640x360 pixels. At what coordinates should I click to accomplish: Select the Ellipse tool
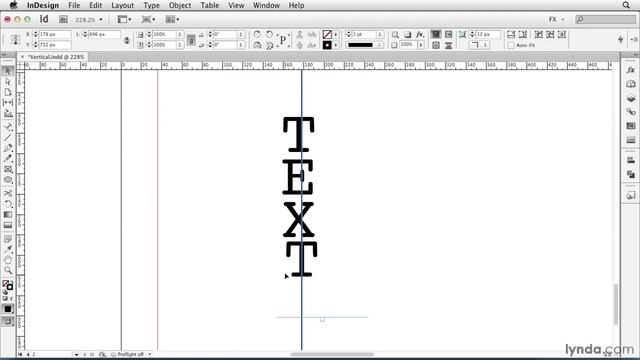8,180
